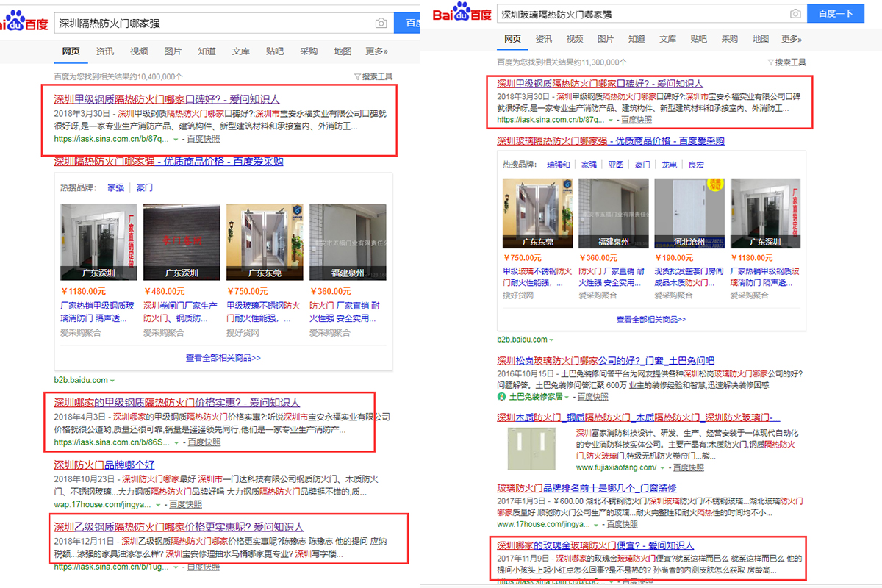Expand arrow after iask.sina.com.cn/b/86S on left page

click(176, 443)
